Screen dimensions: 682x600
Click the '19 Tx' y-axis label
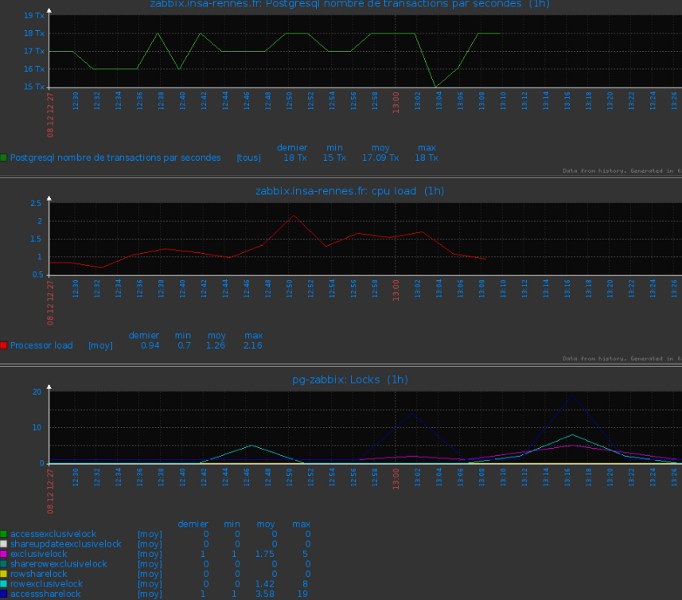(x=34, y=15)
